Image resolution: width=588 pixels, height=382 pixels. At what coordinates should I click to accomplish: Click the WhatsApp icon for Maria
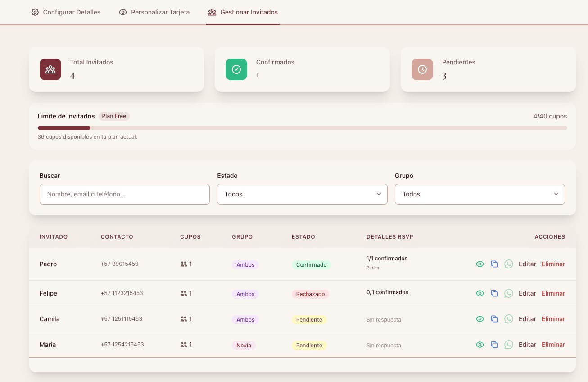[508, 345]
